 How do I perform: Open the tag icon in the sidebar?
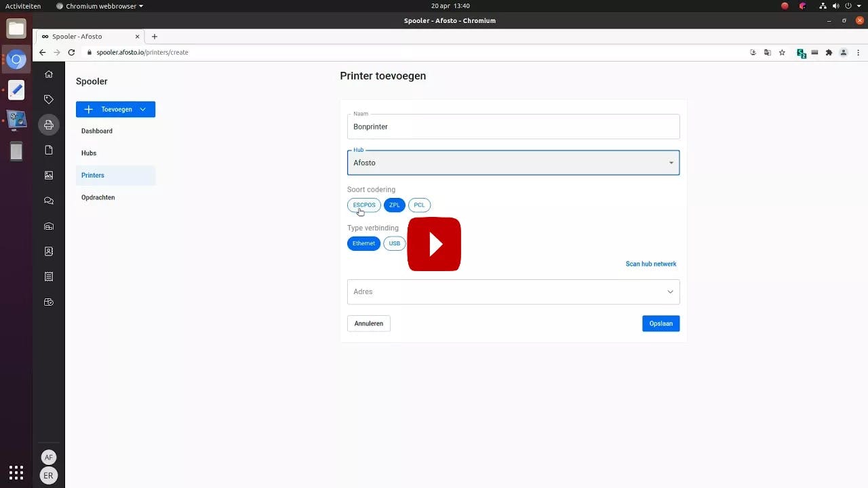48,99
